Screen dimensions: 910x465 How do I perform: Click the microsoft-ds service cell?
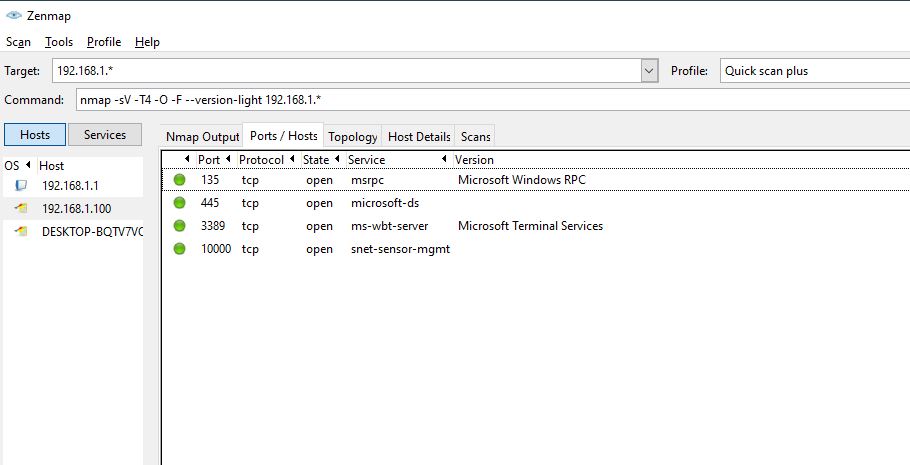coord(385,203)
